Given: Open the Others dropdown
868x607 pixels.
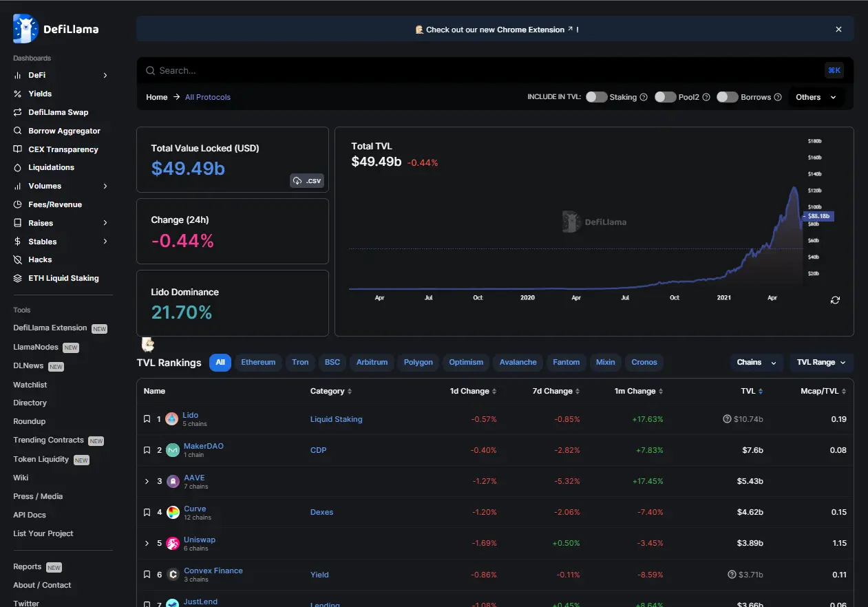Looking at the screenshot, I should coord(816,97).
